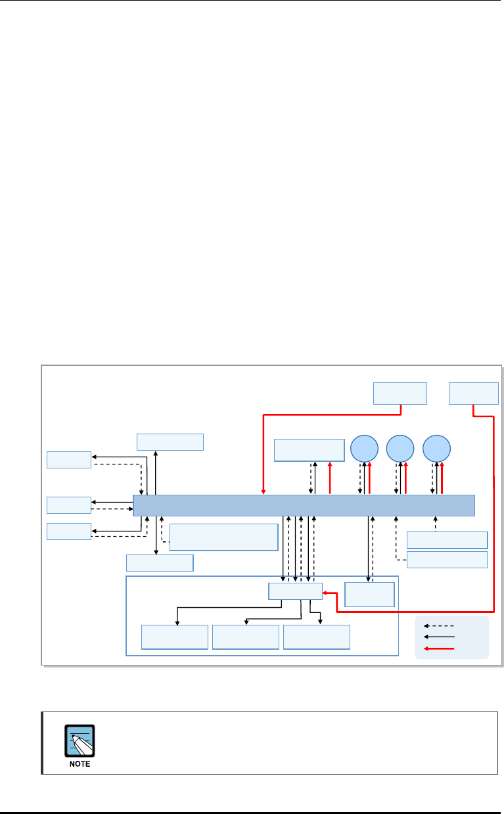Click the leftmost of the three blue circles
This screenshot has height=814, width=504.
(364, 447)
